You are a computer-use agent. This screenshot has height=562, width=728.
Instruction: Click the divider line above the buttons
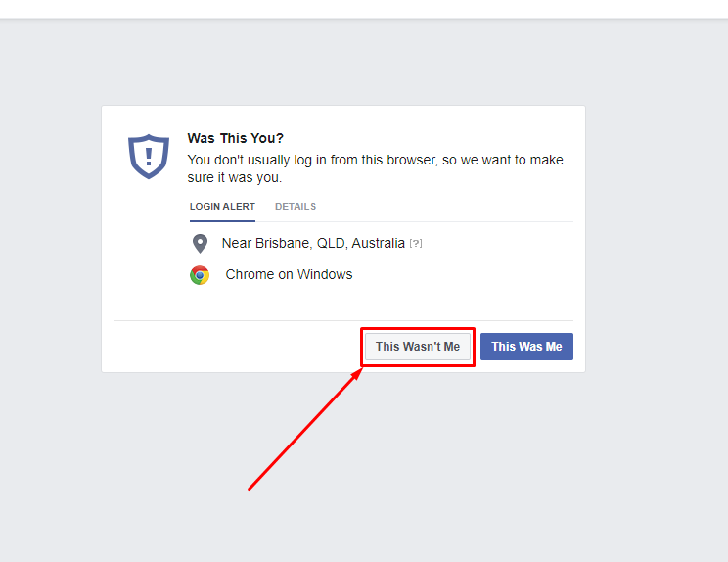(x=342, y=320)
